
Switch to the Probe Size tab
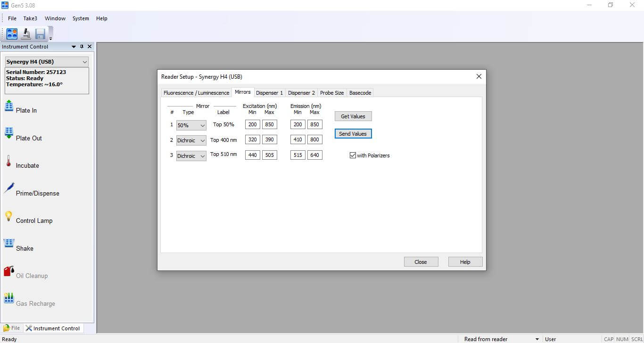(332, 93)
